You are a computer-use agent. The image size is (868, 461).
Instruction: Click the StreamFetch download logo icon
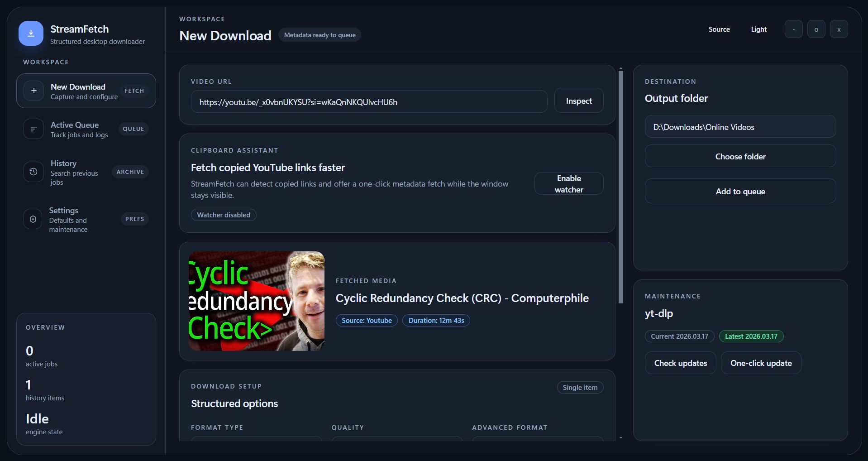pos(31,33)
